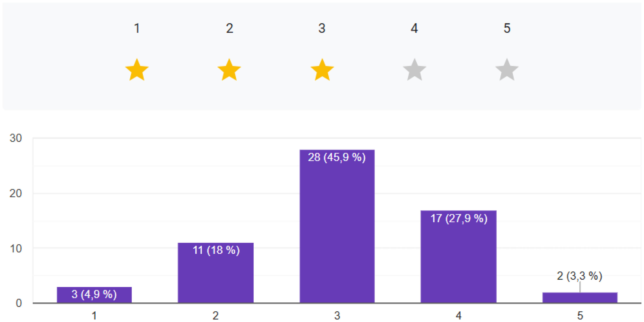Click the y-axis value 30
The height and width of the screenshot is (322, 644).
[x=15, y=138]
